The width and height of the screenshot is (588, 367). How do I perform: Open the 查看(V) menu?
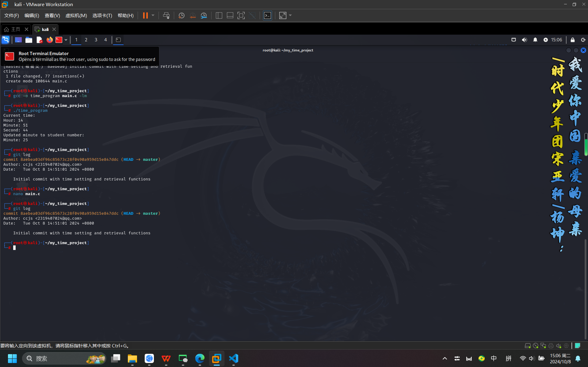click(52, 15)
